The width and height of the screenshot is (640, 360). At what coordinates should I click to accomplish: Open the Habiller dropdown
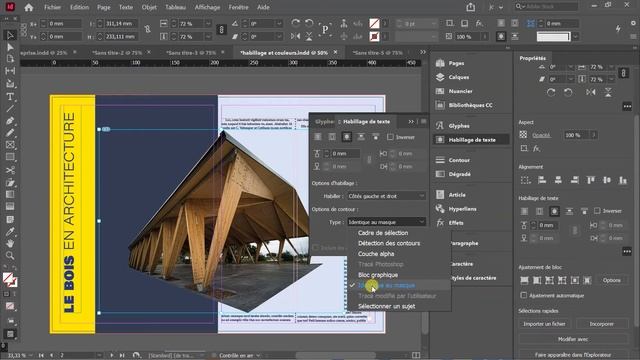(x=386, y=196)
